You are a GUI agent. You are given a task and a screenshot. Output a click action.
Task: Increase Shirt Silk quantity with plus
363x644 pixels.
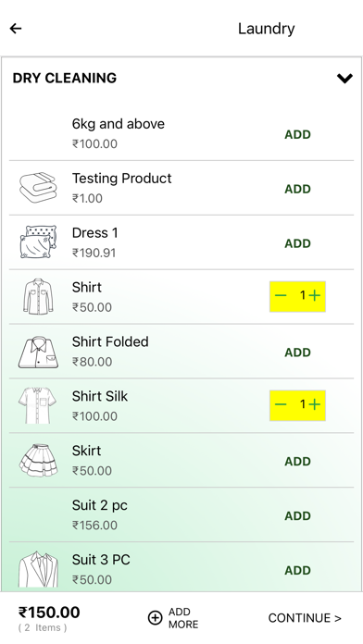[315, 404]
